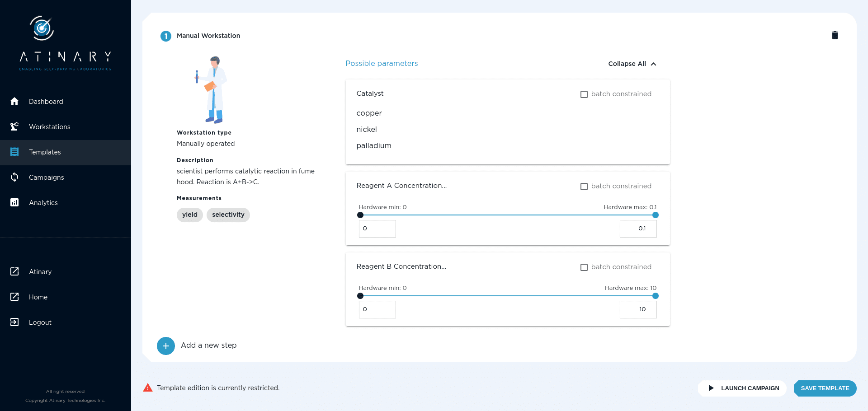Click the Possible parameters heading

pos(382,63)
